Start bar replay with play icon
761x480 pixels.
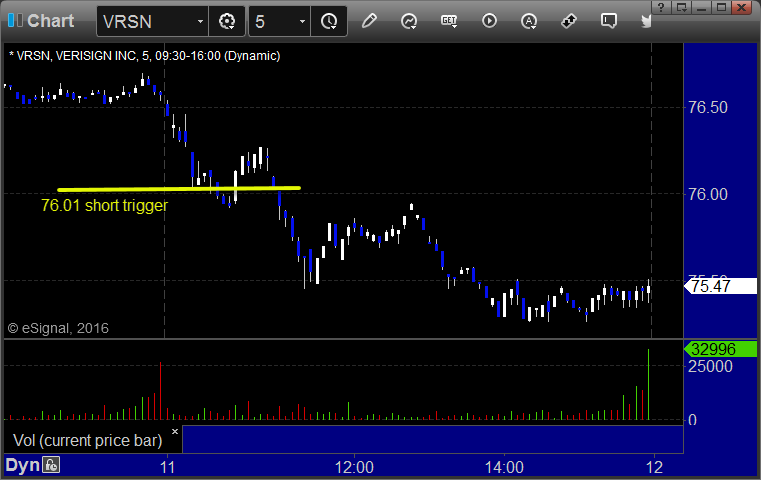coord(489,21)
